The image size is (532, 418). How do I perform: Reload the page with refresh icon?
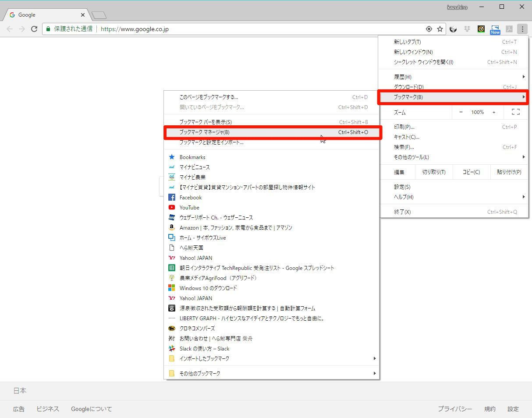pos(34,29)
